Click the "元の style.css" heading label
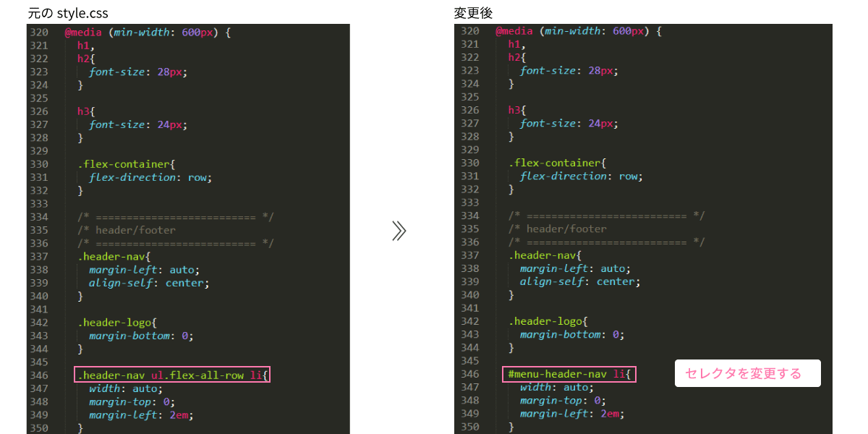The image size is (868, 434). [x=68, y=13]
